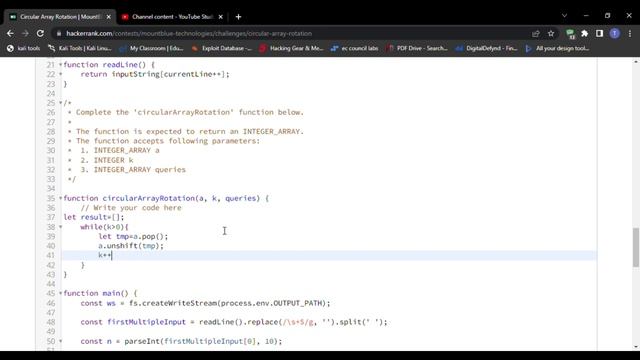The width and height of the screenshot is (640, 360).
Task: Close the Circular Array Rotation tab
Action: pyautogui.click(x=109, y=17)
